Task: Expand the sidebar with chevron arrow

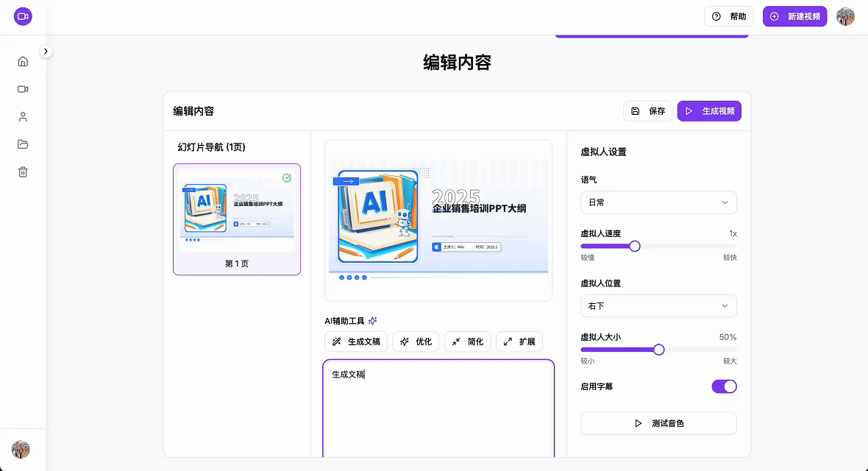Action: point(46,52)
